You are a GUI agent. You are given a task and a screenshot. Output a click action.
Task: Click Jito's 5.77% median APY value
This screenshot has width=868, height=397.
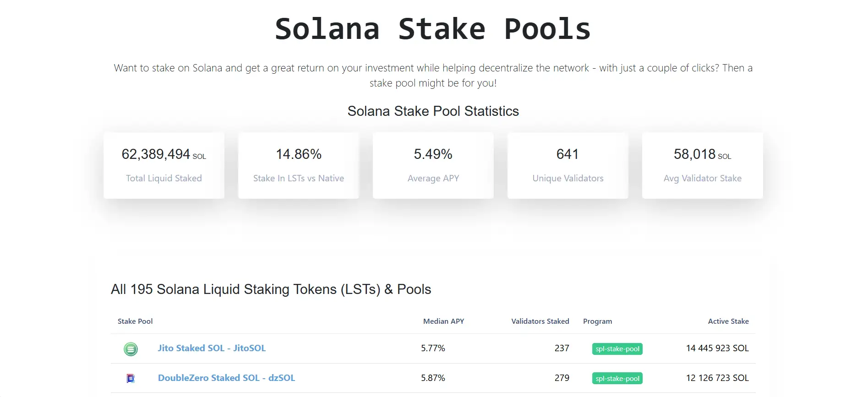pos(433,348)
